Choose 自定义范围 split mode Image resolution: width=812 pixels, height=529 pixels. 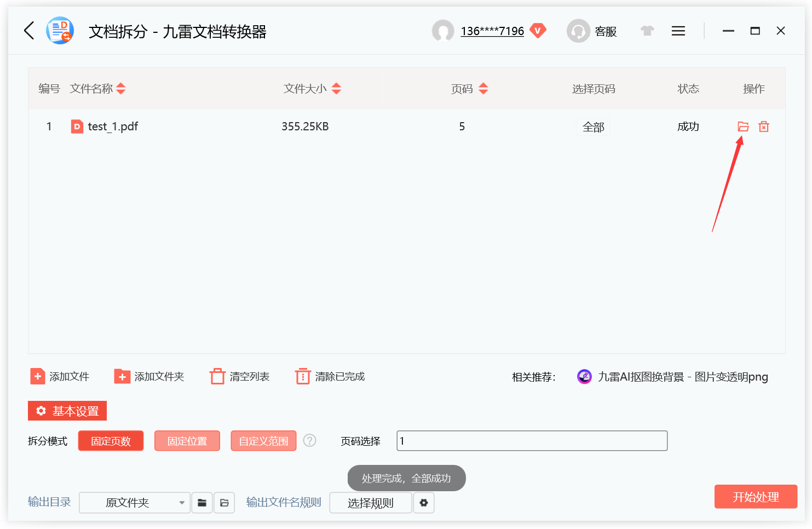263,440
